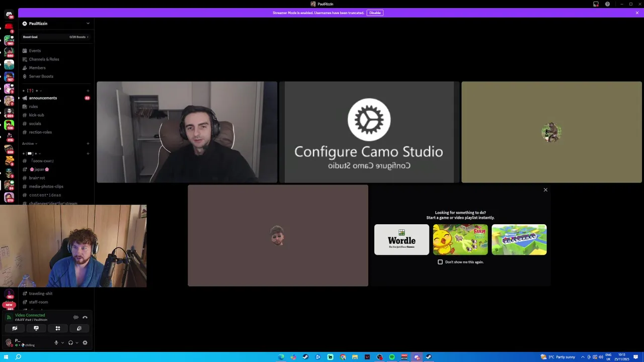The width and height of the screenshot is (644, 362).
Task: Open Discord direct messages home
Action: point(9,14)
